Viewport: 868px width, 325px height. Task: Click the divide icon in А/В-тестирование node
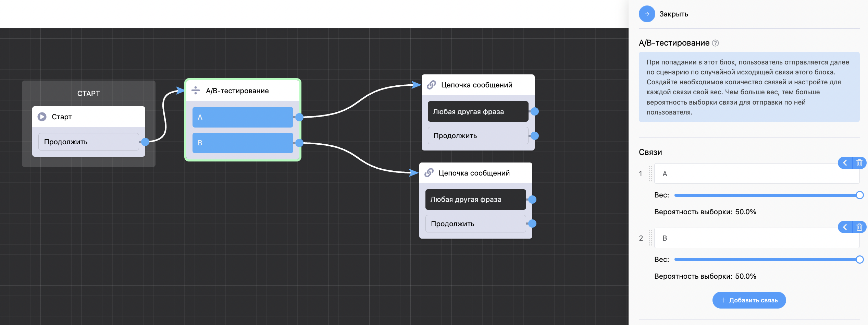click(x=196, y=91)
